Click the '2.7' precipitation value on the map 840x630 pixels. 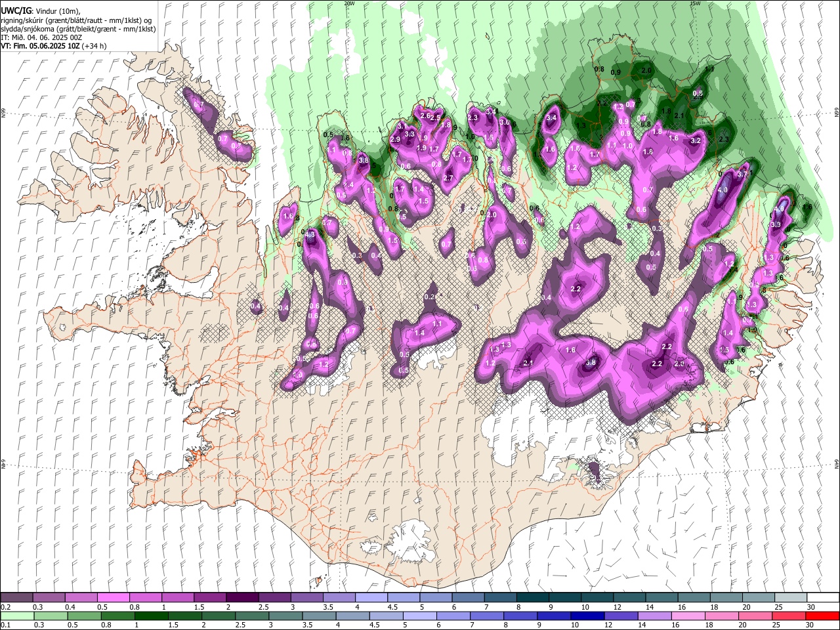pos(448,178)
